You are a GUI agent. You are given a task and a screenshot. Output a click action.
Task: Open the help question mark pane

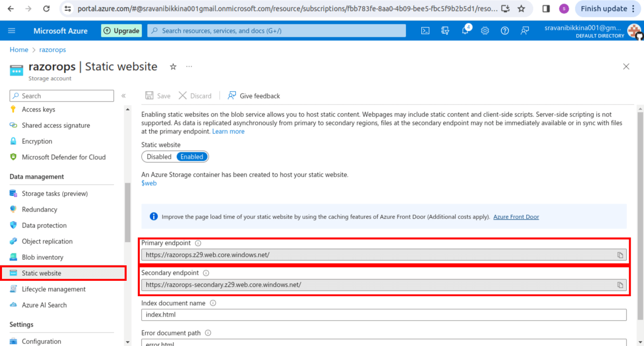coord(505,30)
